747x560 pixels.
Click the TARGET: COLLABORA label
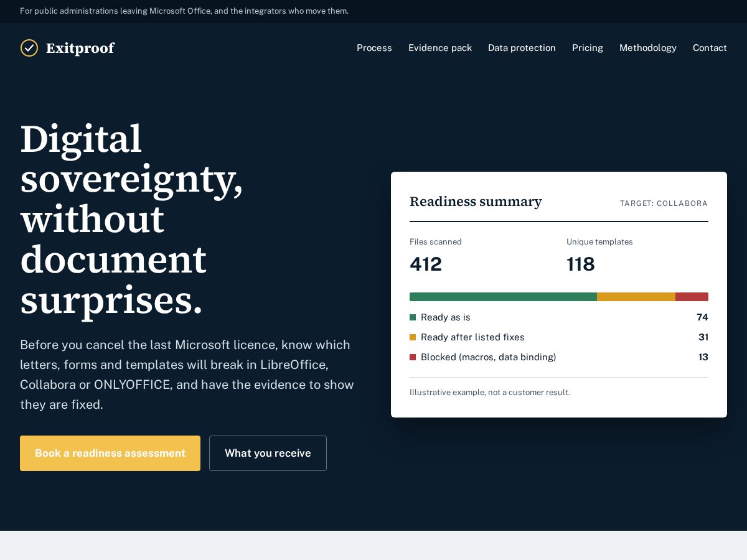coord(664,203)
